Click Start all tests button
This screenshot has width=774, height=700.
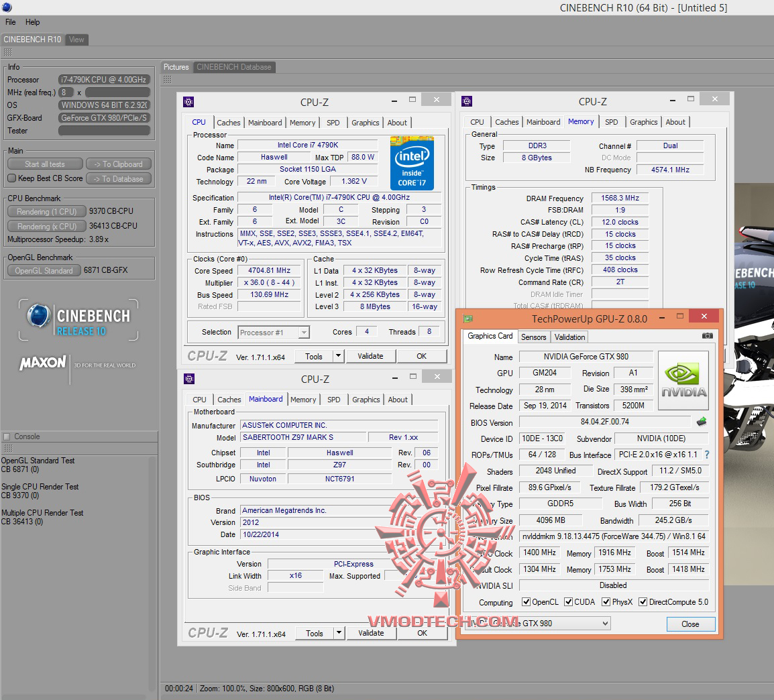click(x=45, y=164)
